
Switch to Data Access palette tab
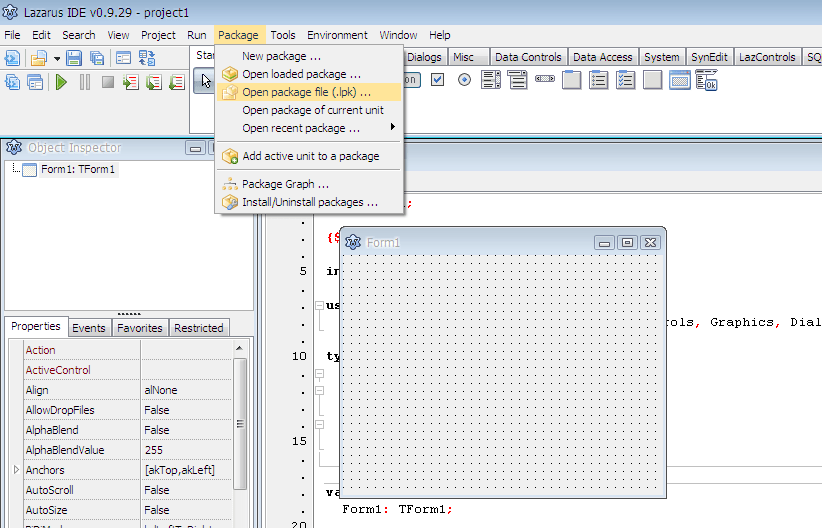603,57
